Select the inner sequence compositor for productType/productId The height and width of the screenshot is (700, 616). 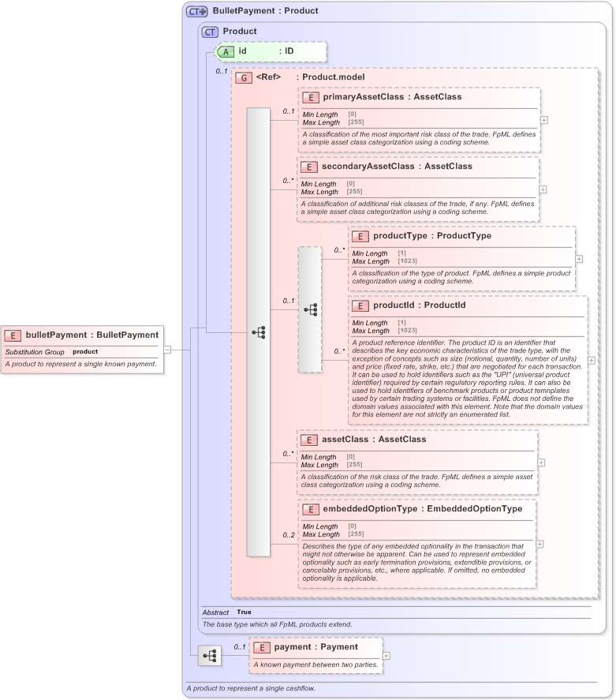pyautogui.click(x=310, y=309)
